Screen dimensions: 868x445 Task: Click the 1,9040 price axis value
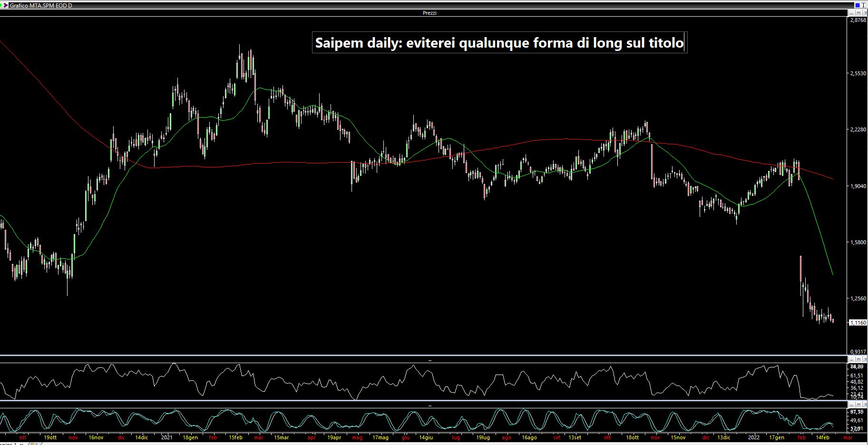pyautogui.click(x=858, y=186)
